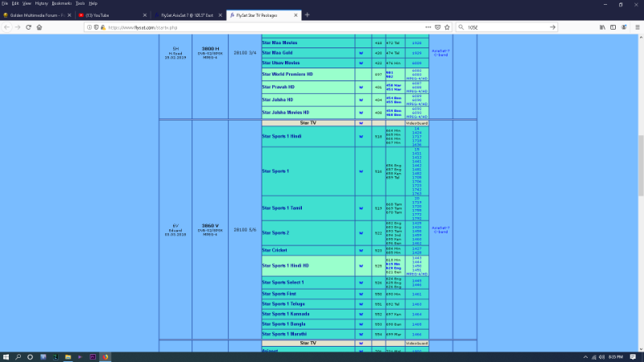The image size is (644, 362).
Task: Click the page vertical scrollbar thumb
Action: coord(641,165)
